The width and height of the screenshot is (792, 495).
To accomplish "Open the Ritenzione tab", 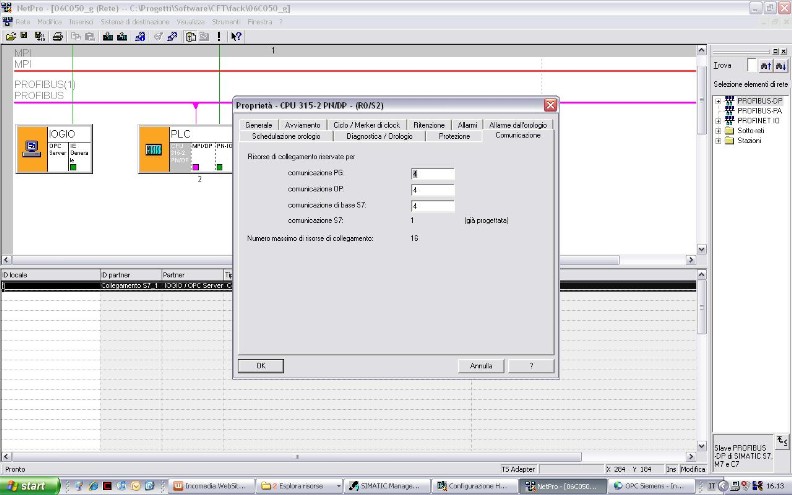I will coord(429,125).
